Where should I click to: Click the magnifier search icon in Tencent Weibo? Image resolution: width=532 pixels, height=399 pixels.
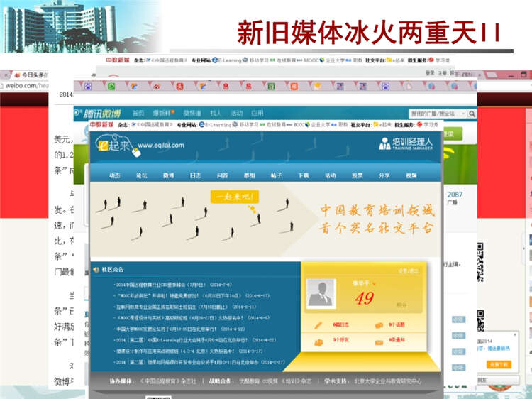(471, 114)
